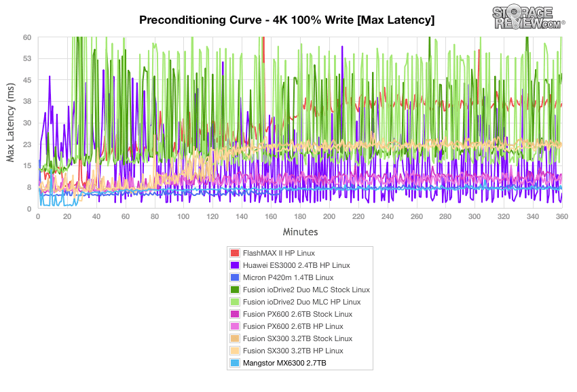The width and height of the screenshot is (577, 392).
Task: Click the light blue Mangstor MX6300 swatch
Action: click(x=235, y=363)
